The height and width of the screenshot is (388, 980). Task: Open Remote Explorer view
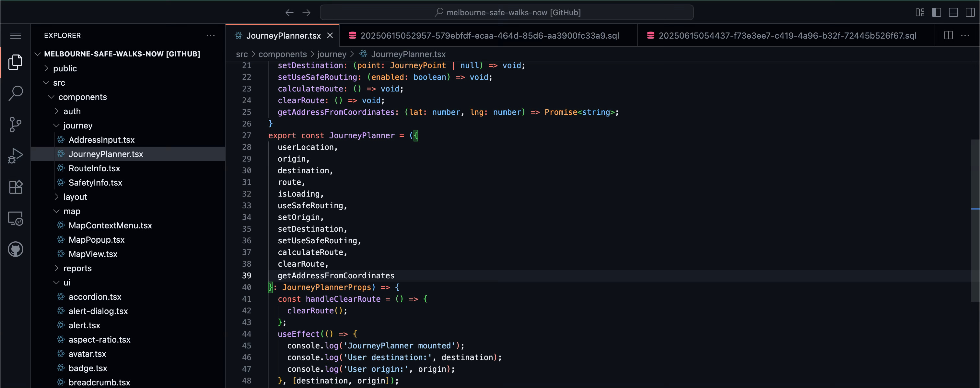click(16, 218)
